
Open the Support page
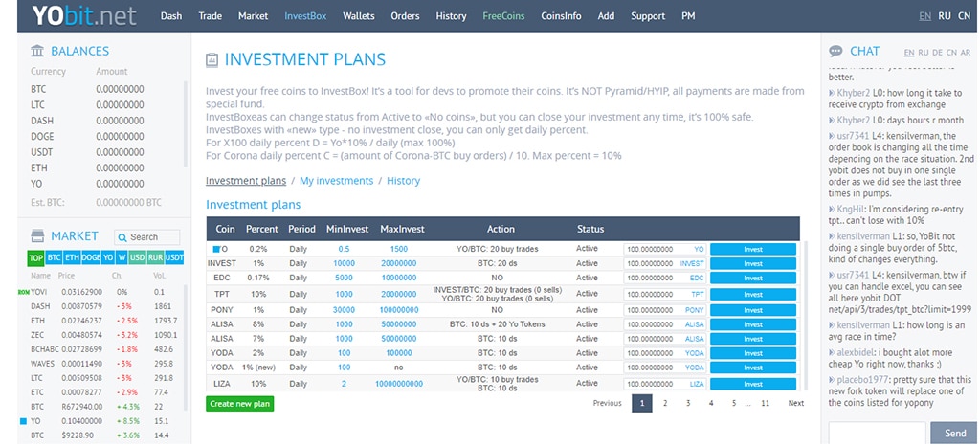click(x=648, y=16)
